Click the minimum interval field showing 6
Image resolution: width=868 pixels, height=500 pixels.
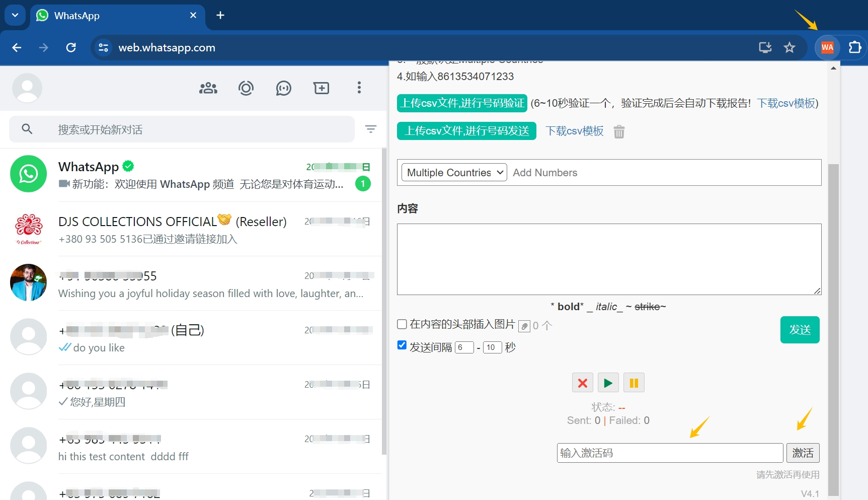pos(464,347)
